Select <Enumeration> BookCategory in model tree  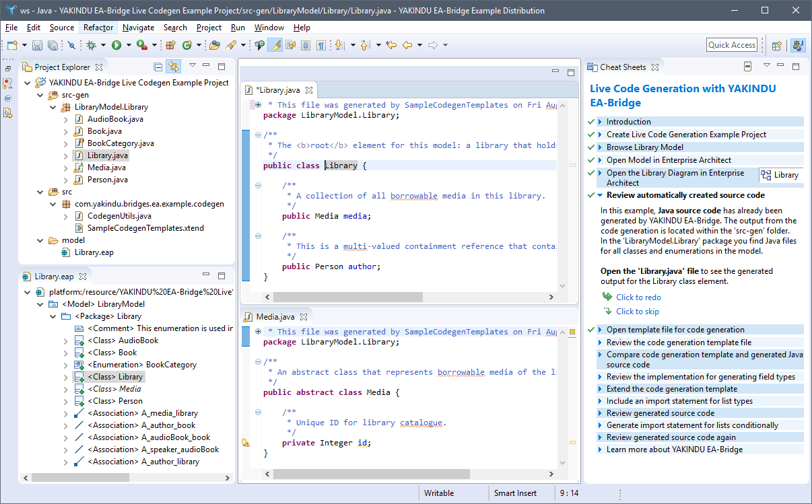pos(142,365)
